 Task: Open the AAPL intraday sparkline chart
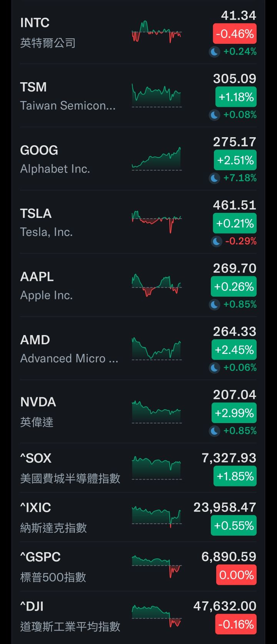[x=157, y=285]
